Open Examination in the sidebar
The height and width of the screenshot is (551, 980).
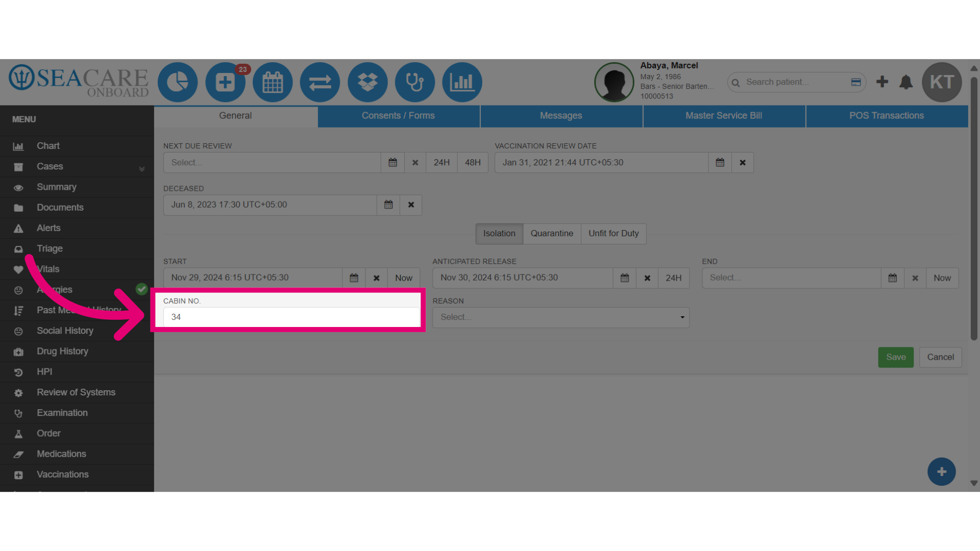pos(77,413)
